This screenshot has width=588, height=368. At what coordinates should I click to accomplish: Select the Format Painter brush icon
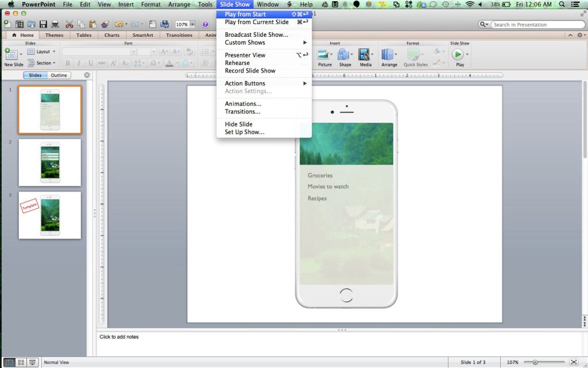(x=105, y=24)
